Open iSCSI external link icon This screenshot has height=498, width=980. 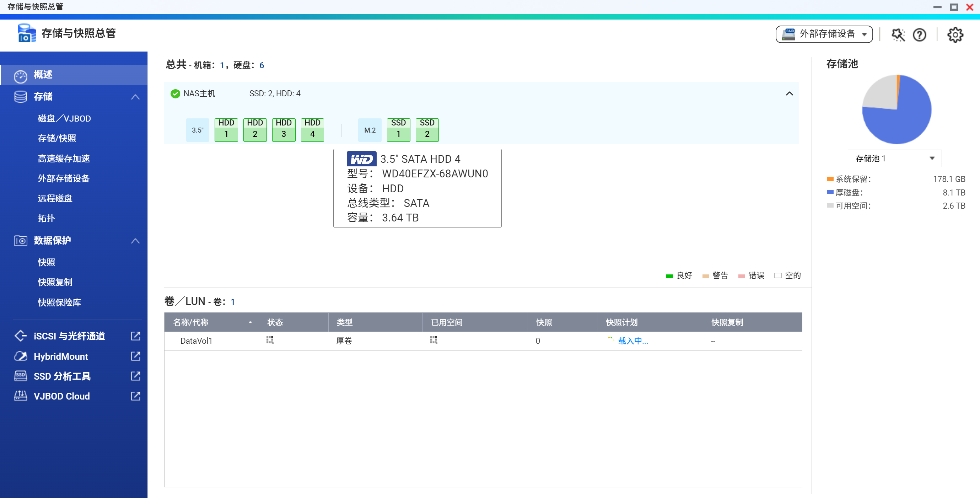click(135, 336)
